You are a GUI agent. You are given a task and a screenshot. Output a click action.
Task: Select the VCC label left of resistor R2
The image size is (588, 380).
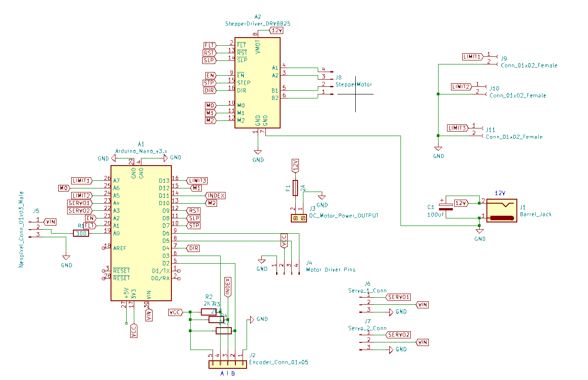(x=175, y=312)
